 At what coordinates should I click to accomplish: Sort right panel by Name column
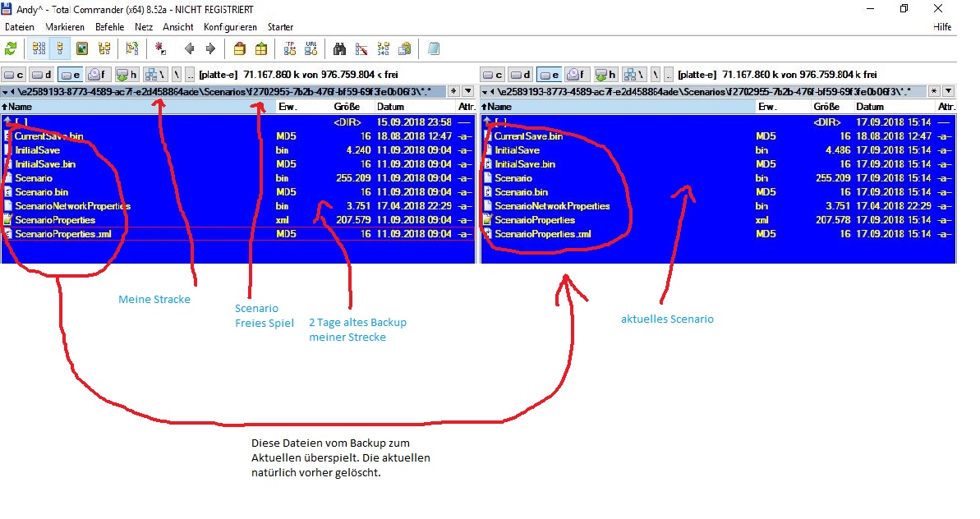tap(618, 107)
